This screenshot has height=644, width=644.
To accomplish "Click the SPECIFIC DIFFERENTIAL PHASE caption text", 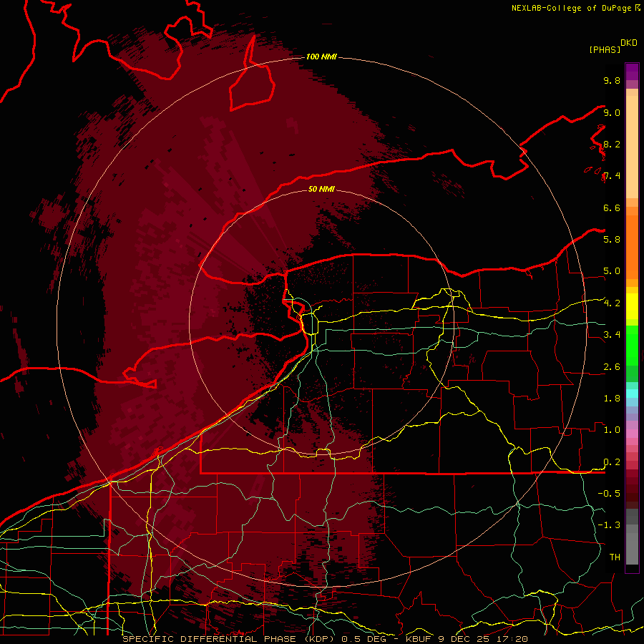I will pos(209,639).
